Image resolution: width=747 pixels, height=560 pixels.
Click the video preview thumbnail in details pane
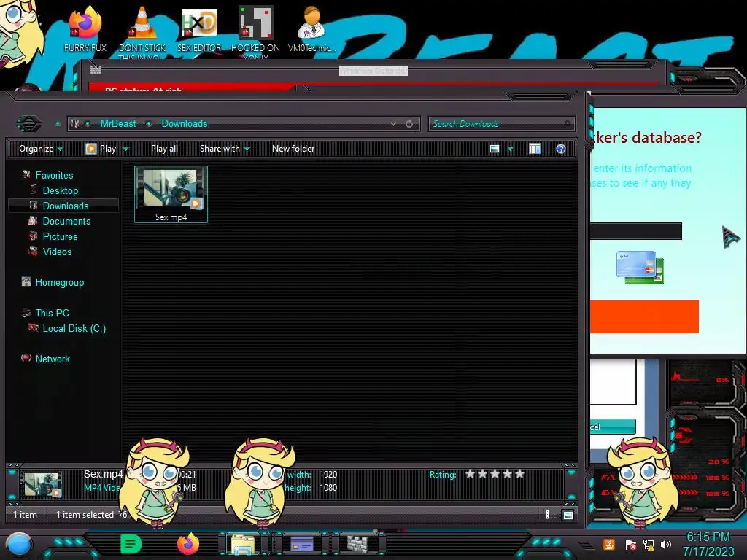(x=41, y=484)
